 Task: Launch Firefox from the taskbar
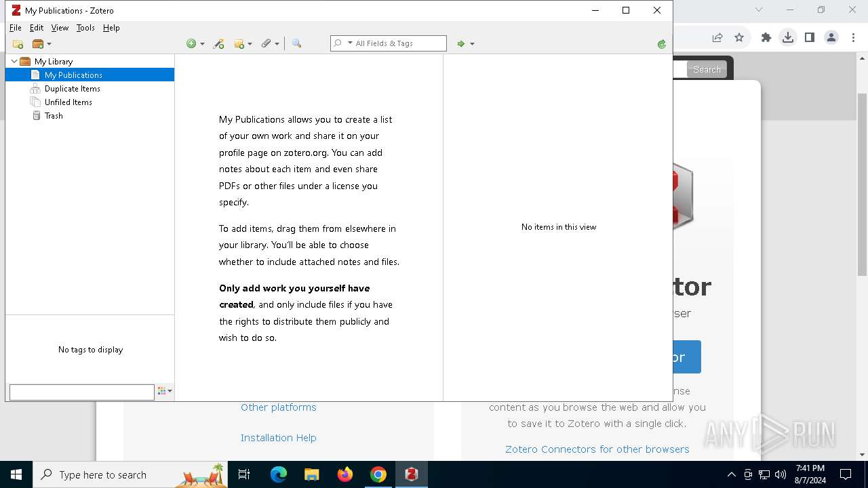point(345,474)
